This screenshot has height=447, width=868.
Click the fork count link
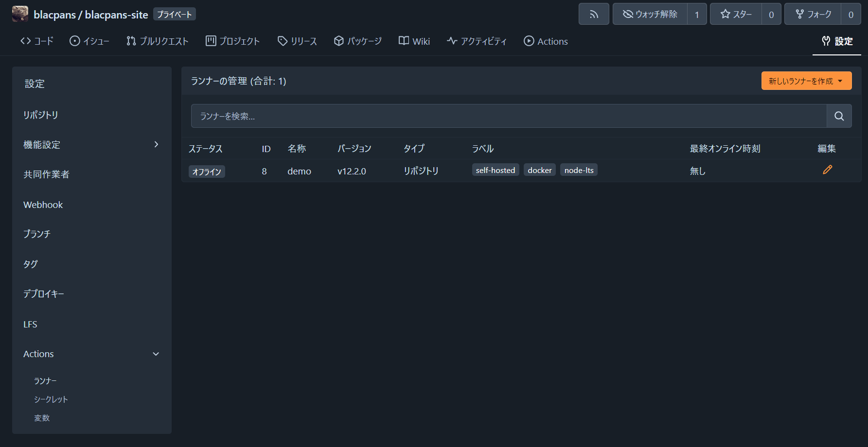pos(851,14)
